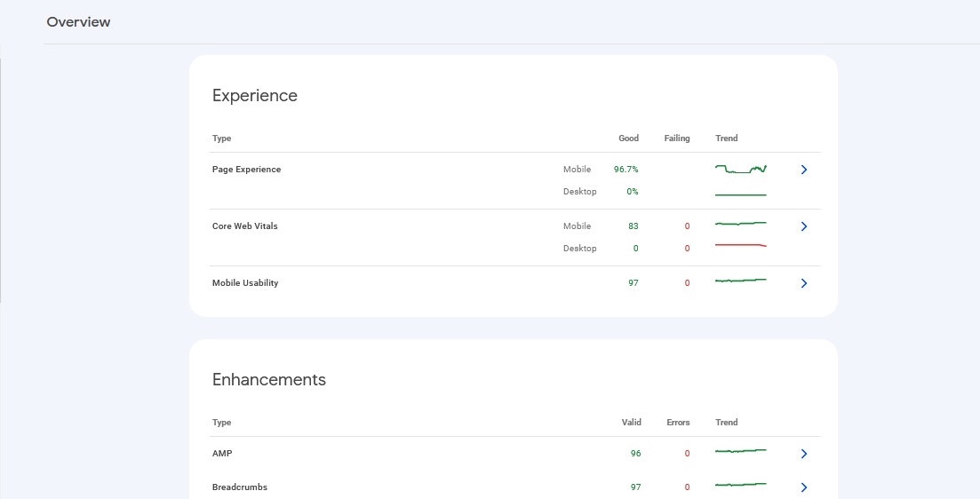
Task: Click the Breadcrumbs trend sparkline
Action: [x=740, y=485]
